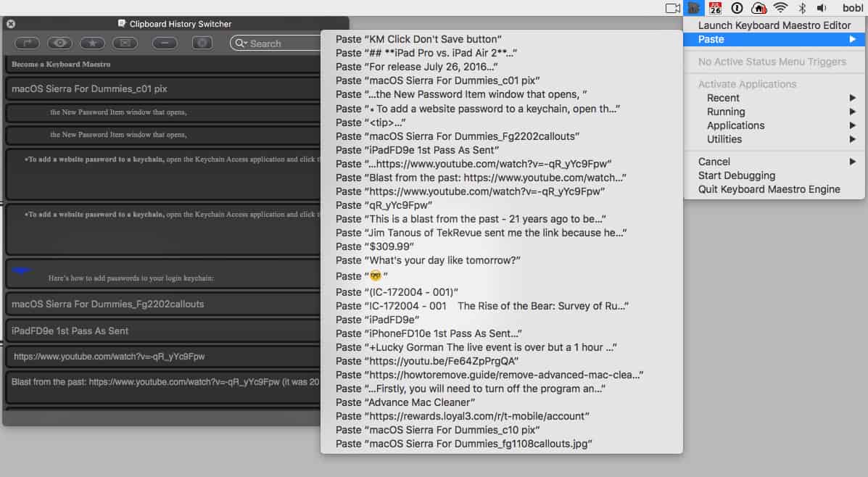Select Paste "https://howtoremove.guide/remove-advanced-mac-clea…"
This screenshot has height=477, width=868.
501,376
